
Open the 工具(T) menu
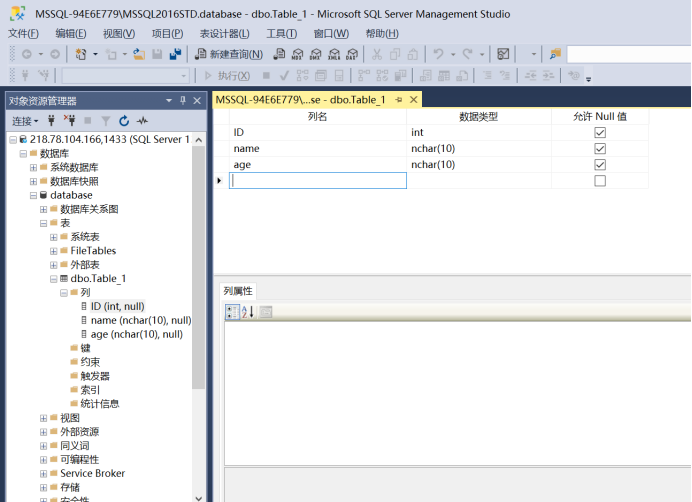click(x=282, y=34)
